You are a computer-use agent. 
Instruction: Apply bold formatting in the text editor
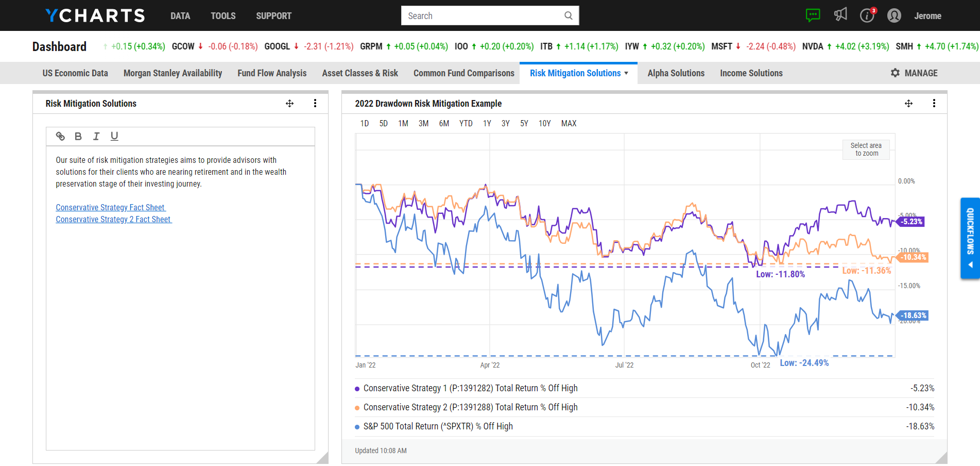click(x=78, y=136)
